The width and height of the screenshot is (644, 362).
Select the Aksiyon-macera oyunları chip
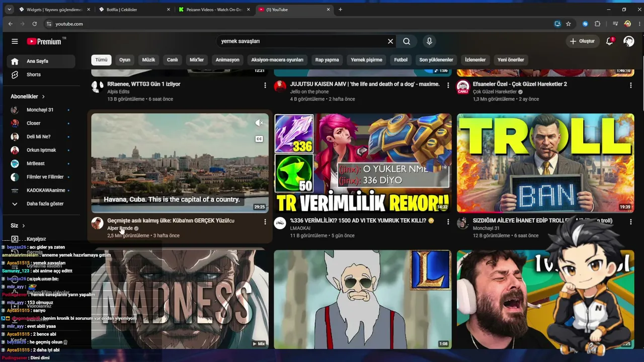click(x=277, y=60)
